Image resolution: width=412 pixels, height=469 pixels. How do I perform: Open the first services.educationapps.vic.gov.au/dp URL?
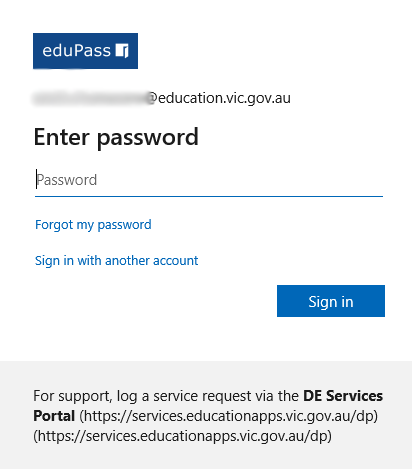point(229,416)
